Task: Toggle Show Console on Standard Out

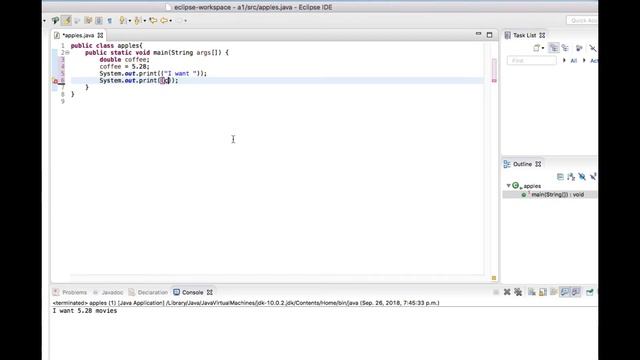Action: [564, 292]
